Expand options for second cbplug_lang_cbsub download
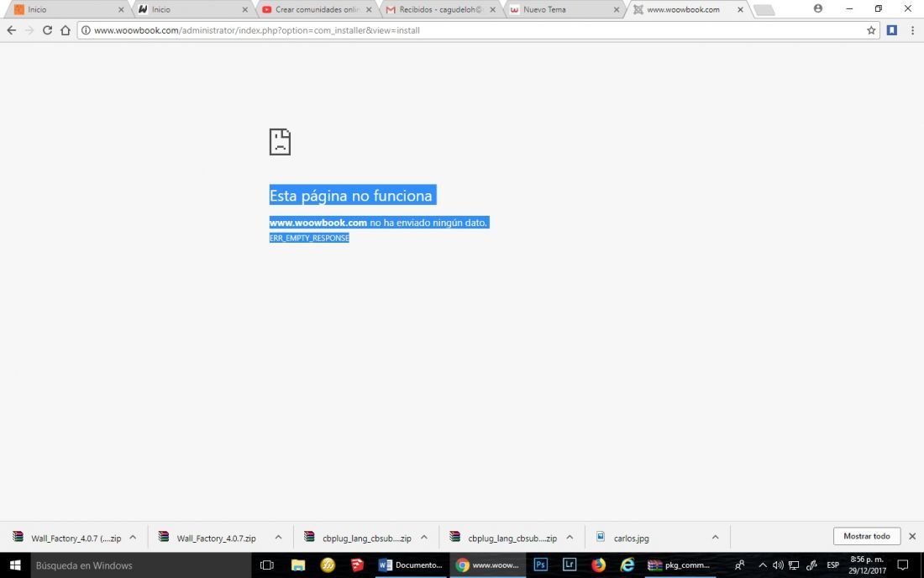This screenshot has height=578, width=924. (x=570, y=538)
